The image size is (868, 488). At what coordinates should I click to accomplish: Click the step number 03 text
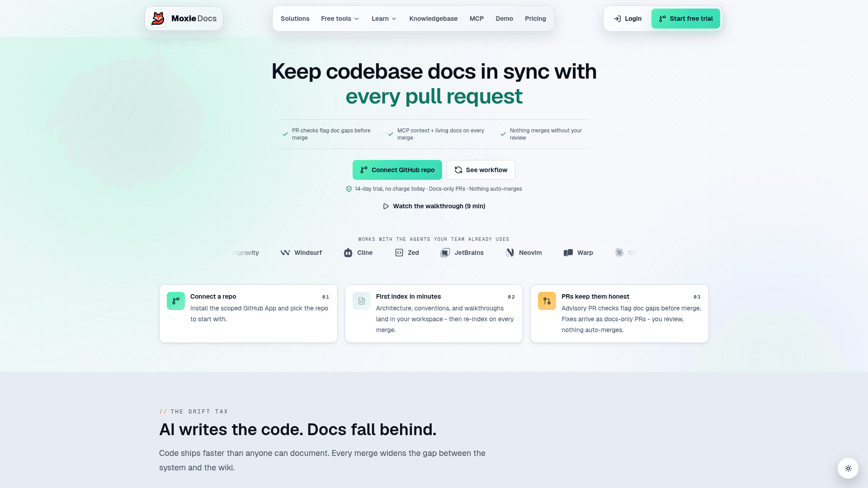tap(697, 297)
